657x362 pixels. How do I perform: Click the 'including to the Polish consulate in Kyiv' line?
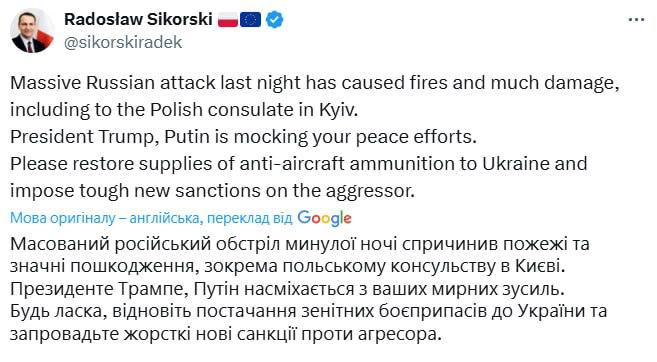point(184,110)
